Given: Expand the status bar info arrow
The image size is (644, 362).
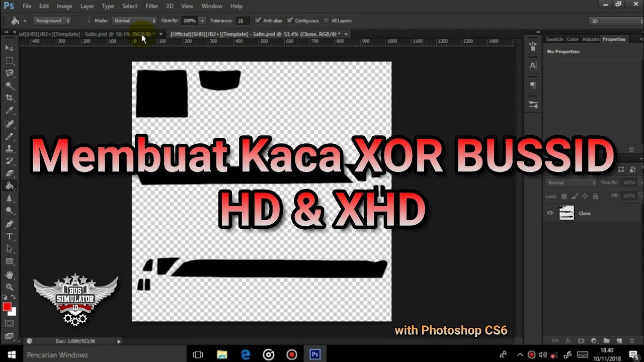Looking at the screenshot, I should 119,341.
